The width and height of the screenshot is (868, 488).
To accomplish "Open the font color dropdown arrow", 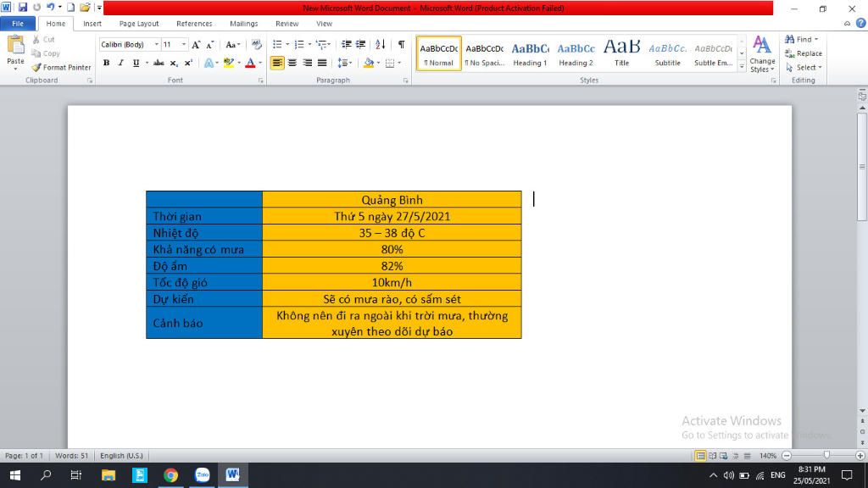I will point(260,63).
